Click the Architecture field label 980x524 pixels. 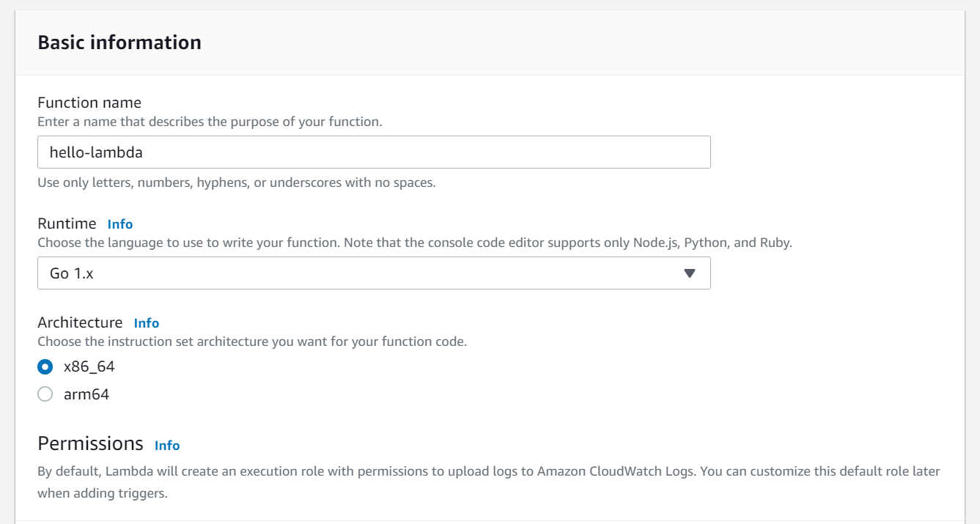[x=80, y=322]
